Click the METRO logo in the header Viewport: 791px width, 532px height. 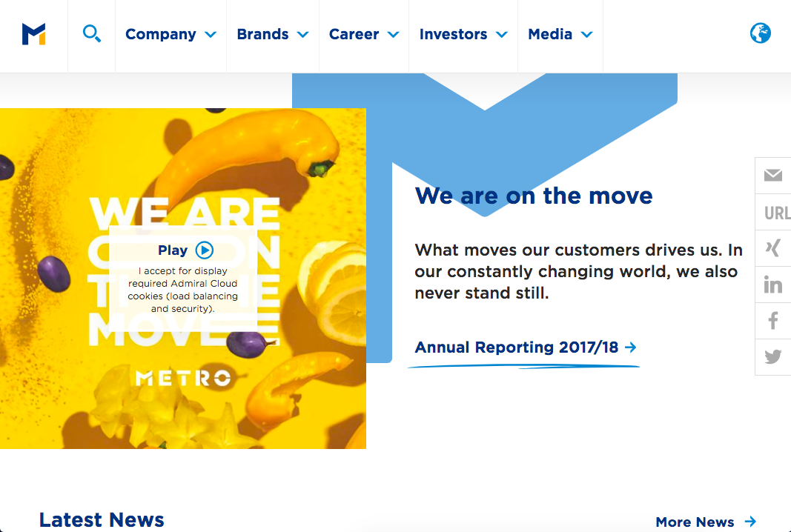click(x=34, y=34)
